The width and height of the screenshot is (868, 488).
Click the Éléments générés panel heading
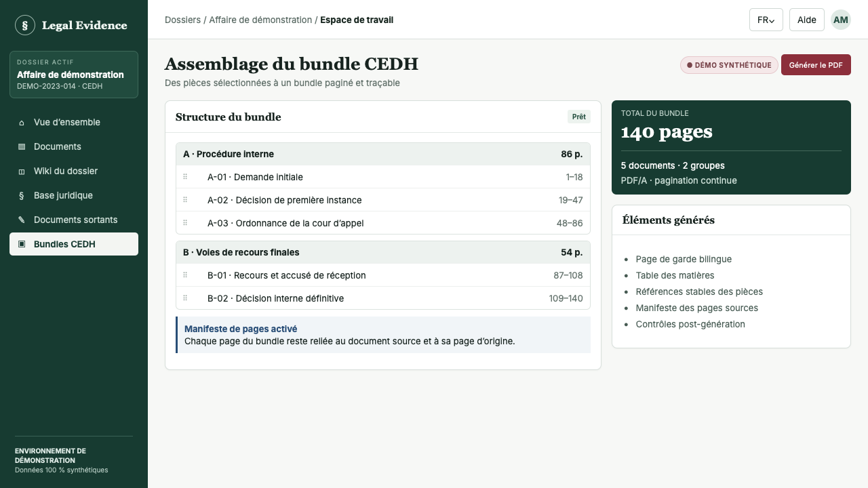[668, 220]
